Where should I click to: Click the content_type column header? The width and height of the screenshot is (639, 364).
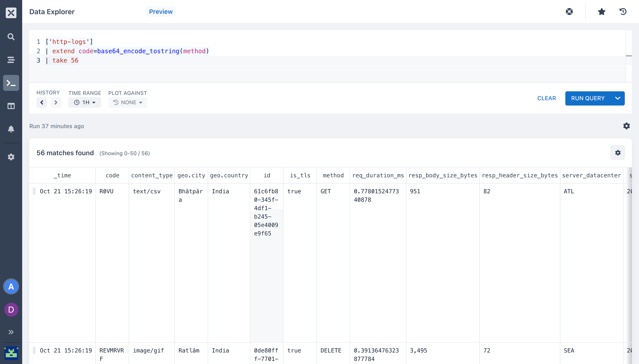152,175
